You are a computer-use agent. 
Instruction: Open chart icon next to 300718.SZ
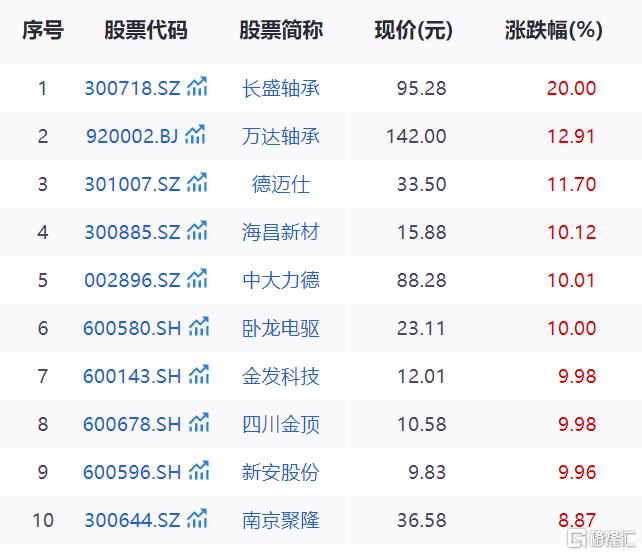tap(197, 86)
